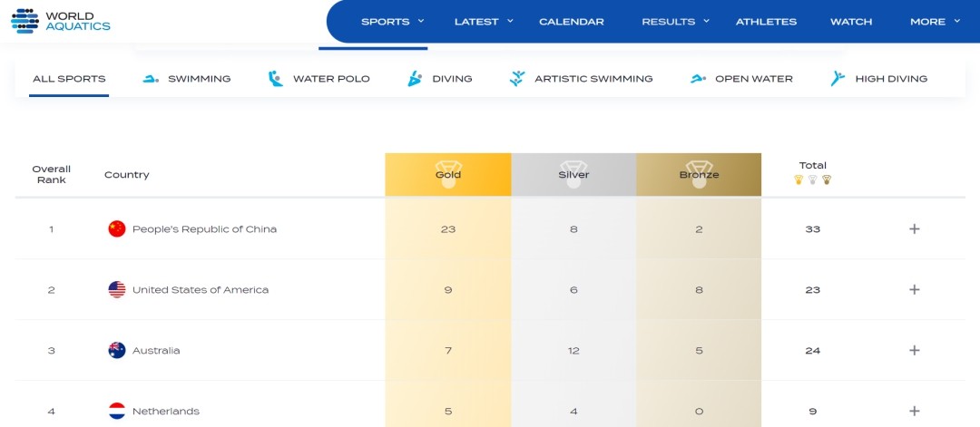This screenshot has width=980, height=427.
Task: Open the Results dropdown menu
Action: tap(675, 22)
